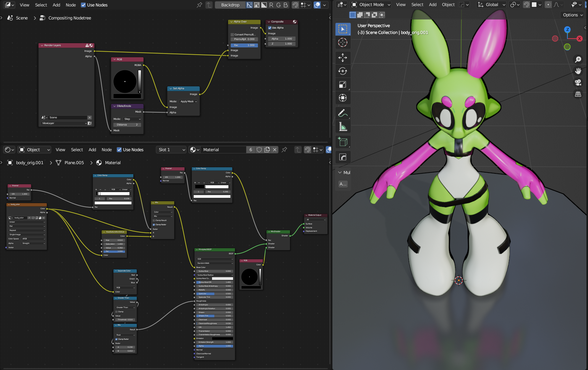Click the fake user shield icon for Material
The height and width of the screenshot is (370, 588).
tap(259, 150)
